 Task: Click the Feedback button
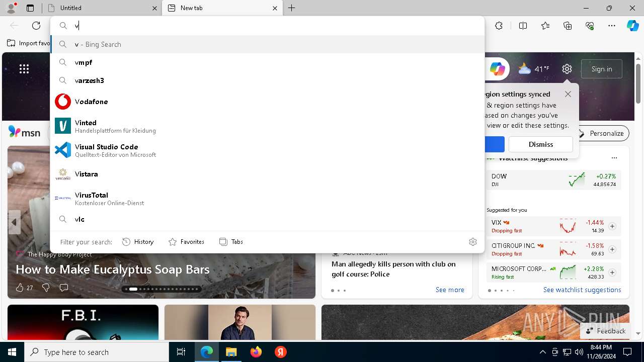pyautogui.click(x=605, y=331)
